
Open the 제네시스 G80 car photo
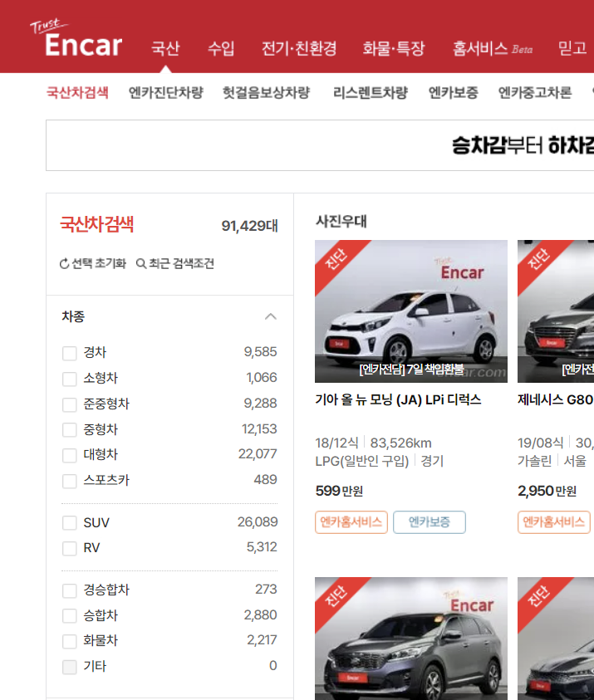556,311
